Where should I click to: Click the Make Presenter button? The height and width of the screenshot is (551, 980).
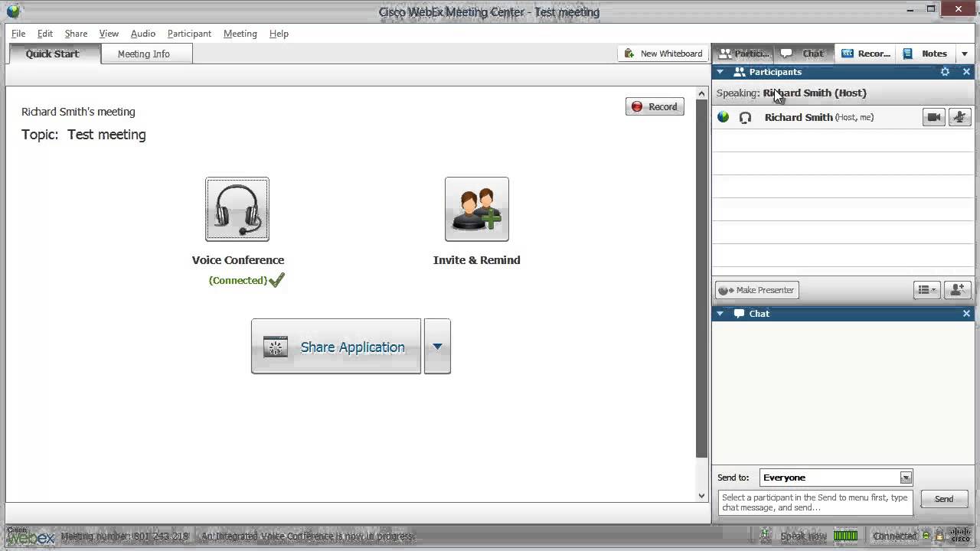pyautogui.click(x=757, y=290)
